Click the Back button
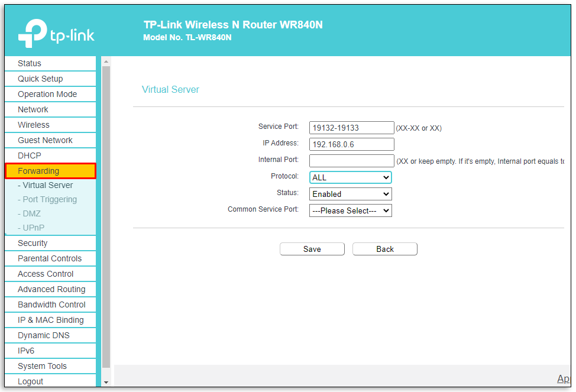Image resolution: width=576 pixels, height=392 pixels. [384, 249]
